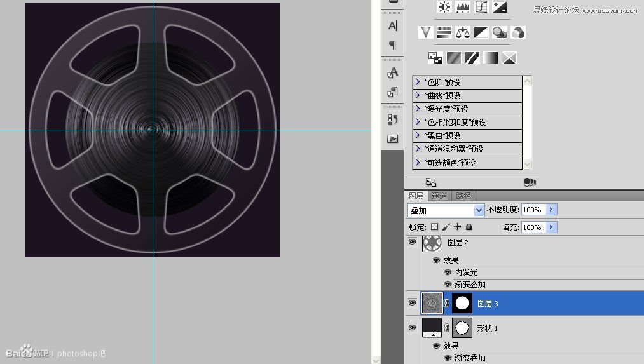
Task: Click the Brightness/Contrast adjustment icon
Action: (444, 7)
